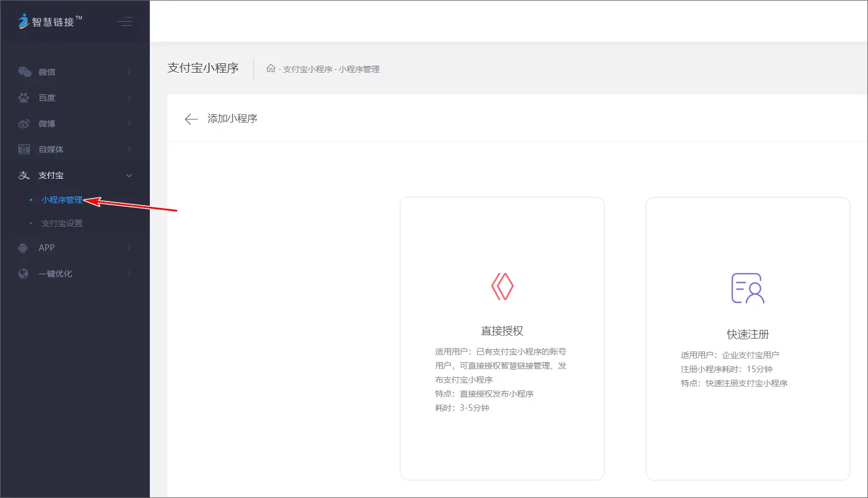Click the 智慧链接 logo icon
The height and width of the screenshot is (498, 868).
point(23,22)
